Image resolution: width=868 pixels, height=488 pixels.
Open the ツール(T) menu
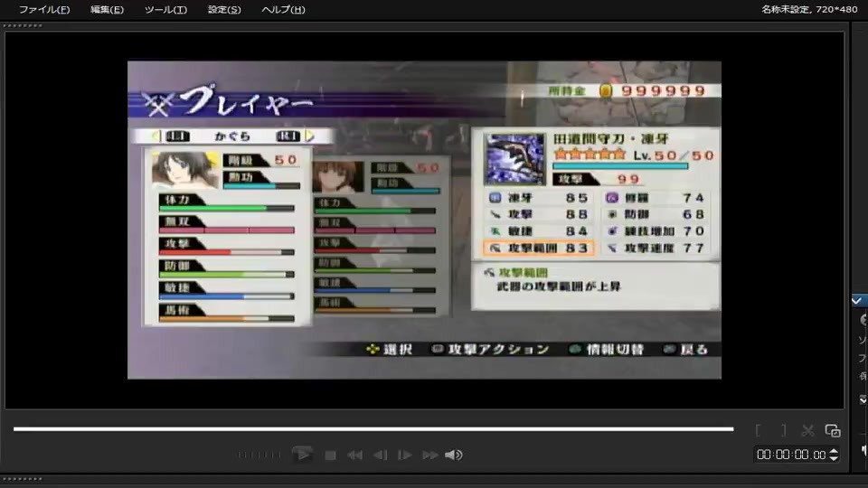[x=165, y=9]
